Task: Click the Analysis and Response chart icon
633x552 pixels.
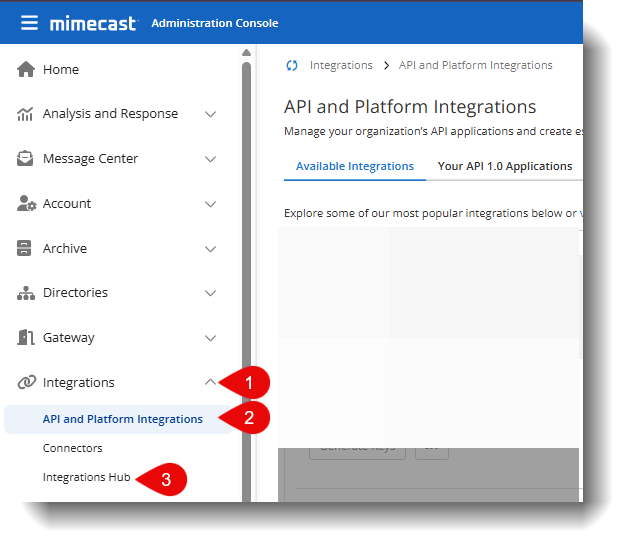Action: coord(25,114)
